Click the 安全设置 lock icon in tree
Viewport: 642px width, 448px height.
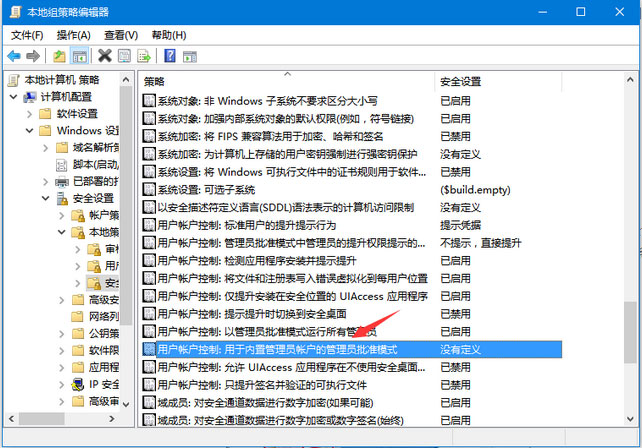pos(62,199)
